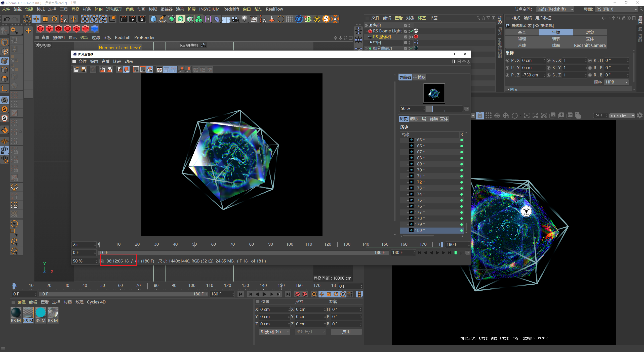The width and height of the screenshot is (644, 352).
Task: Open the Redshift menu in main menubar
Action: 231,9
